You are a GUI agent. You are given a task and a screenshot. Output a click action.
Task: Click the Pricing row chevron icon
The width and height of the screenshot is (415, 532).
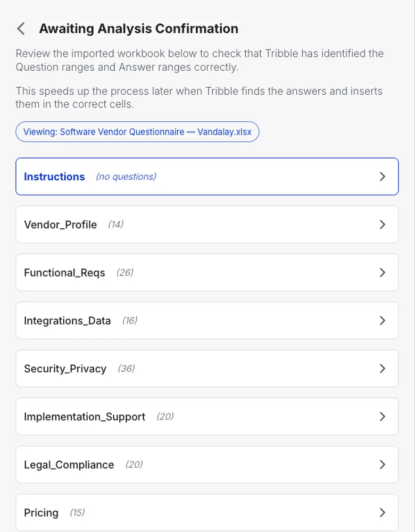[383, 513]
